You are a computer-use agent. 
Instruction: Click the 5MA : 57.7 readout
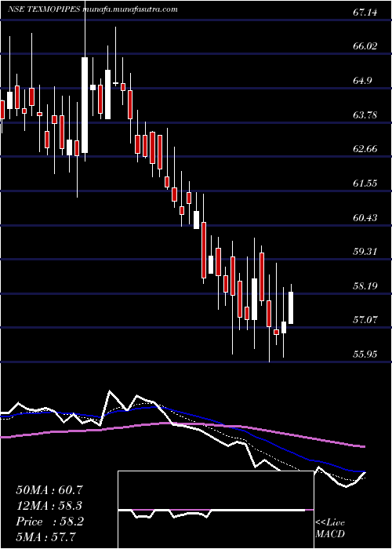pyautogui.click(x=46, y=536)
